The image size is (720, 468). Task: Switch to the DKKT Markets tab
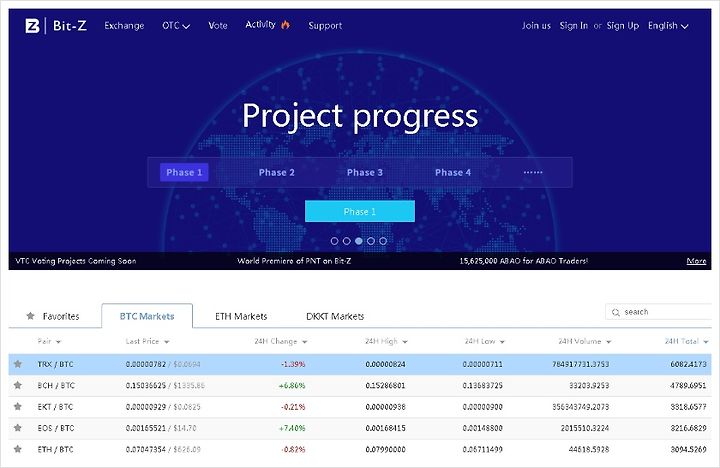[x=335, y=316]
